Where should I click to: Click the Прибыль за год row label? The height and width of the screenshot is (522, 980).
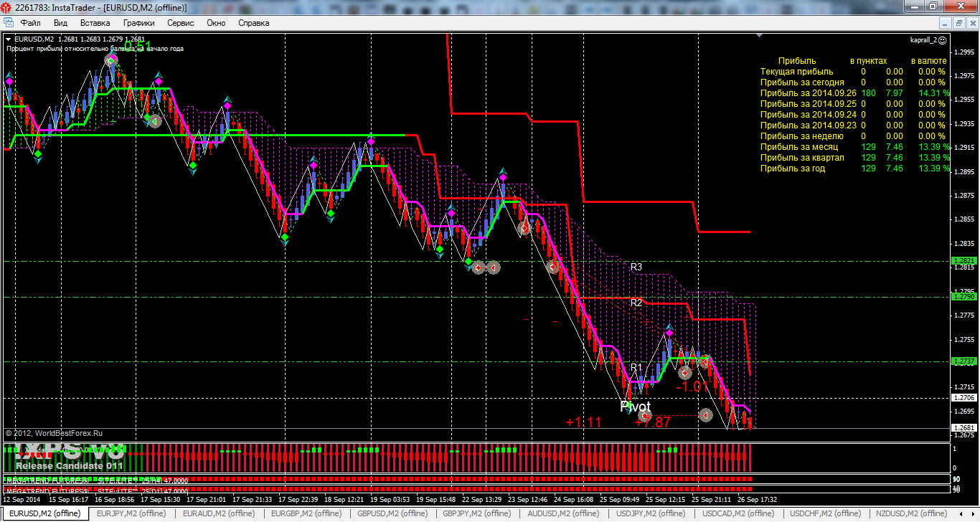tap(793, 169)
